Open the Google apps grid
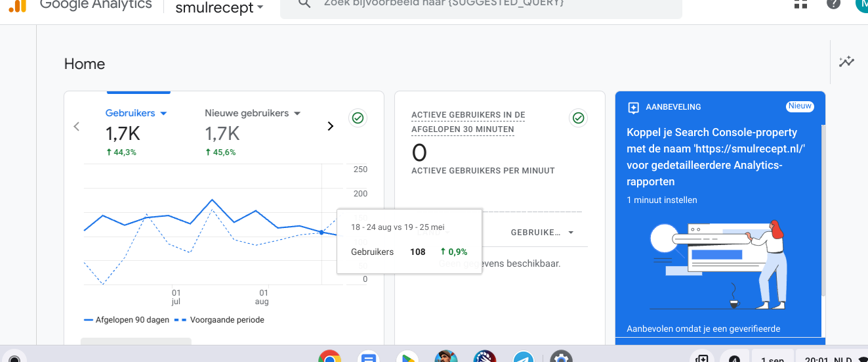Viewport: 868px width, 362px height. [800, 3]
